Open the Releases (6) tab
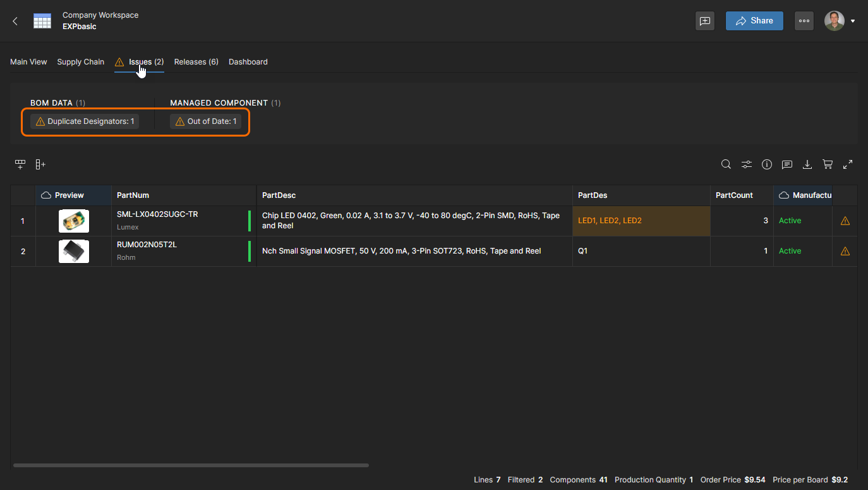 point(196,62)
